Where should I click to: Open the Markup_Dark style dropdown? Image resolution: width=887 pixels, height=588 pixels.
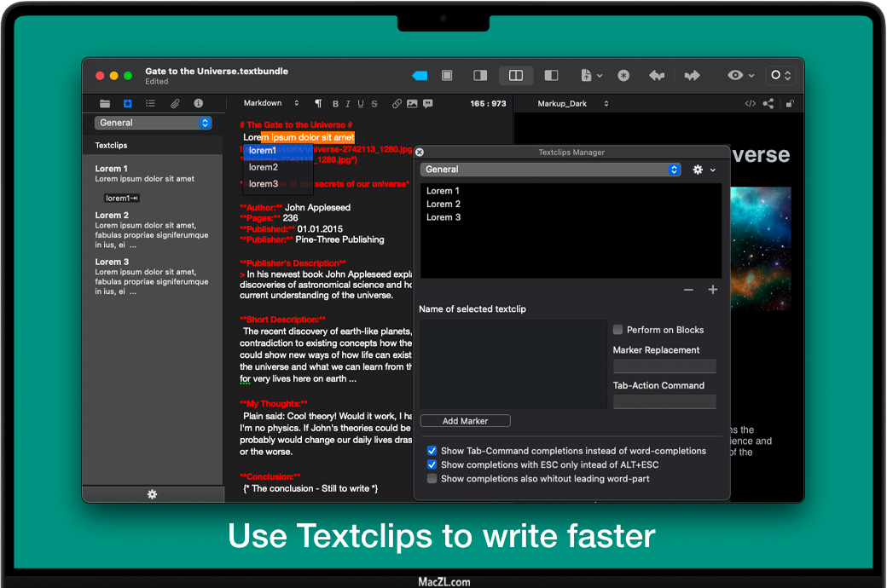(x=572, y=104)
